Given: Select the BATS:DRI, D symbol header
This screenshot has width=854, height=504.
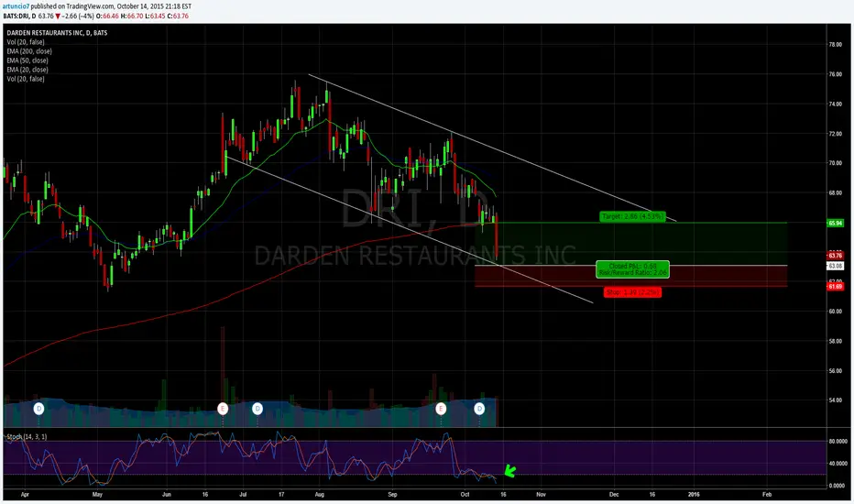Looking at the screenshot, I should pos(19,16).
